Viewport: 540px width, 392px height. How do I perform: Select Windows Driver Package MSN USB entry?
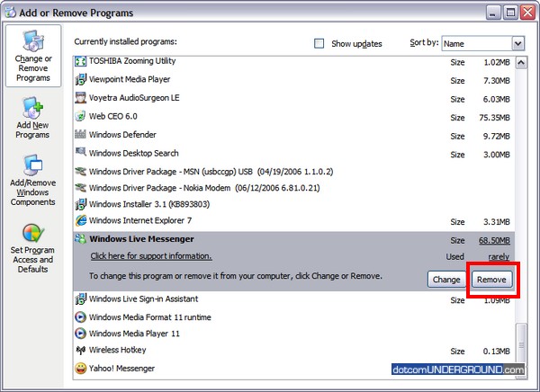tap(293, 172)
